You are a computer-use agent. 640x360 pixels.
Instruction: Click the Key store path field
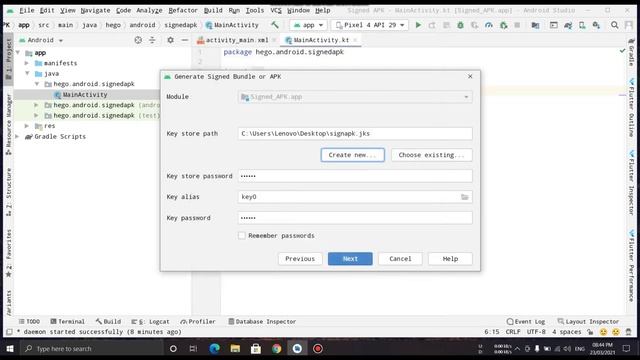pyautogui.click(x=355, y=133)
